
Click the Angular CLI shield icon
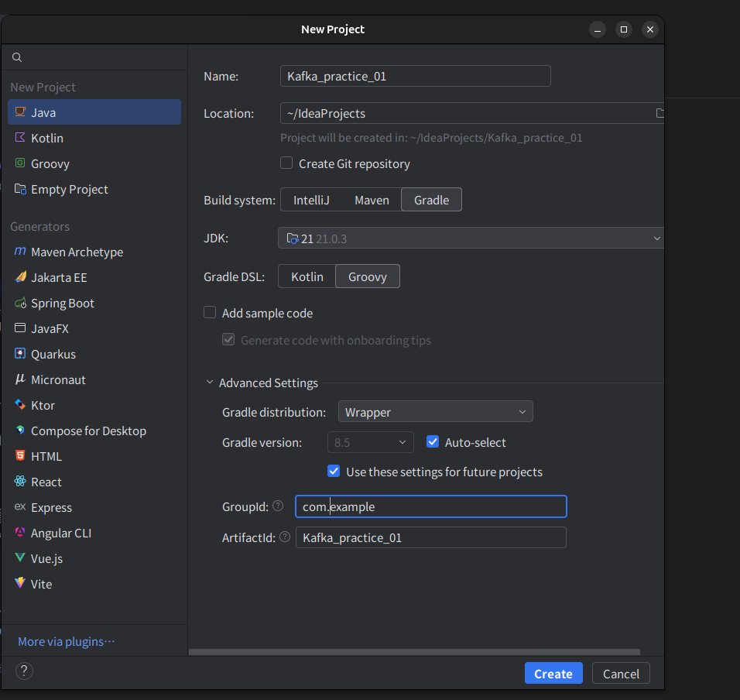(x=20, y=533)
